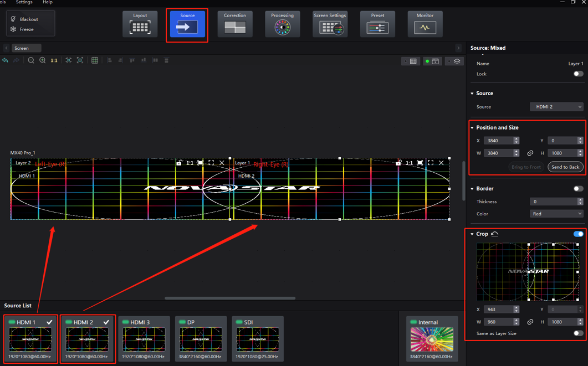
Task: Click the Bring to Front button
Action: point(526,167)
